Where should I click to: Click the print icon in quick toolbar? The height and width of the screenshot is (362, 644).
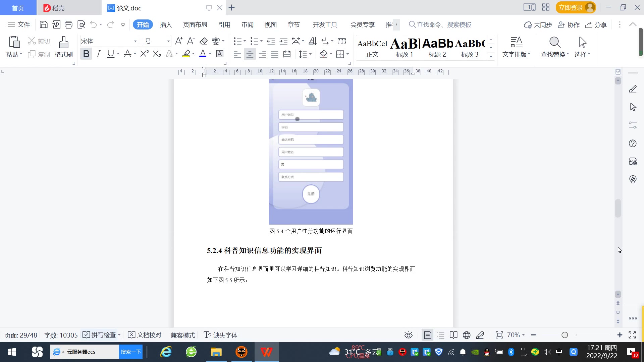(x=68, y=24)
